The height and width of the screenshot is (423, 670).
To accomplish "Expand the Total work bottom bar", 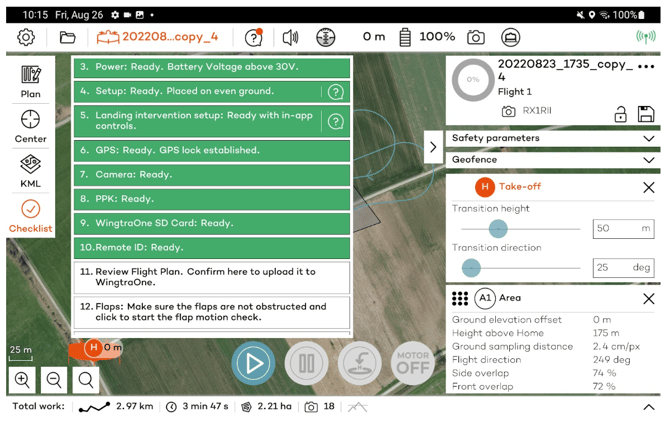I will point(649,407).
